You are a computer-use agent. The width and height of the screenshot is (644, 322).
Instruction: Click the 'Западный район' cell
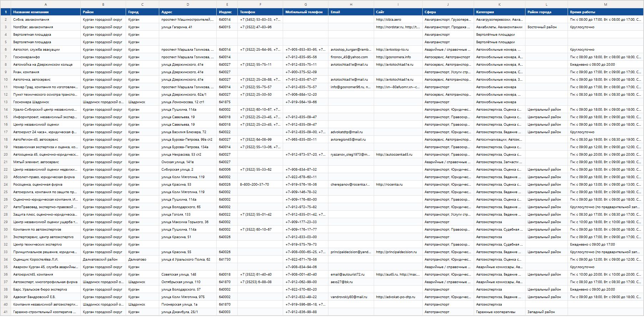pyautogui.click(x=547, y=312)
